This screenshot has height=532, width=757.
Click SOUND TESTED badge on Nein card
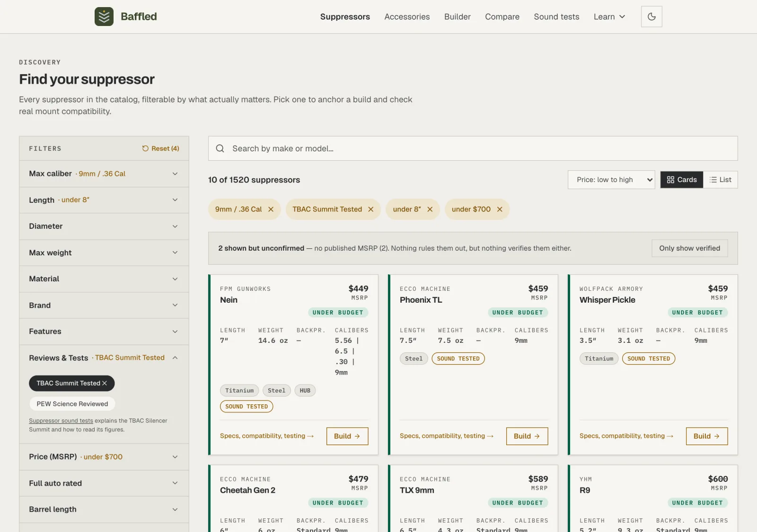pos(246,407)
